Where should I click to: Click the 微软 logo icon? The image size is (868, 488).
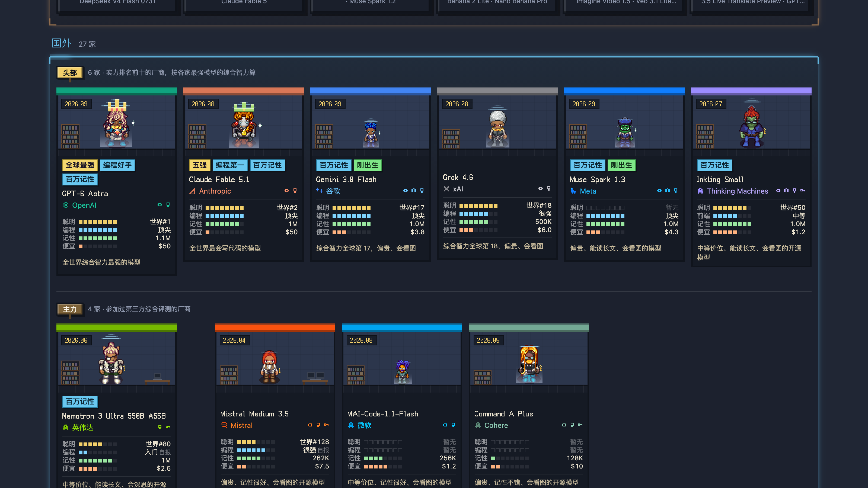pyautogui.click(x=351, y=425)
